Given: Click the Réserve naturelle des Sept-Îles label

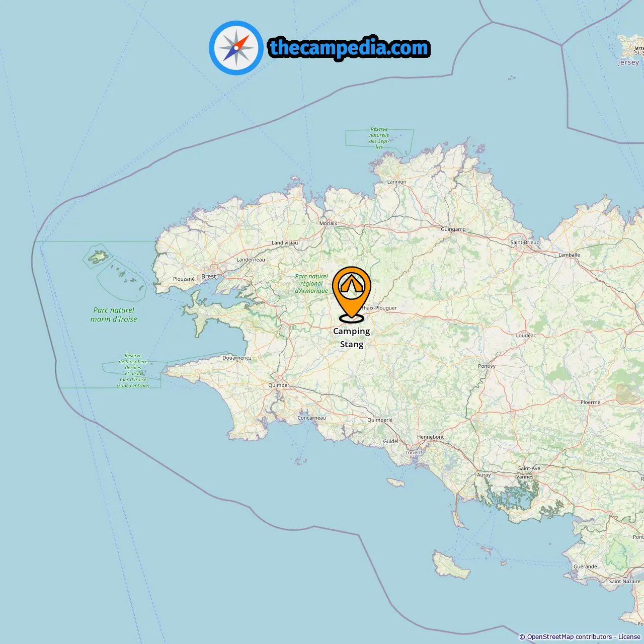Looking at the screenshot, I should pyautogui.click(x=379, y=138).
